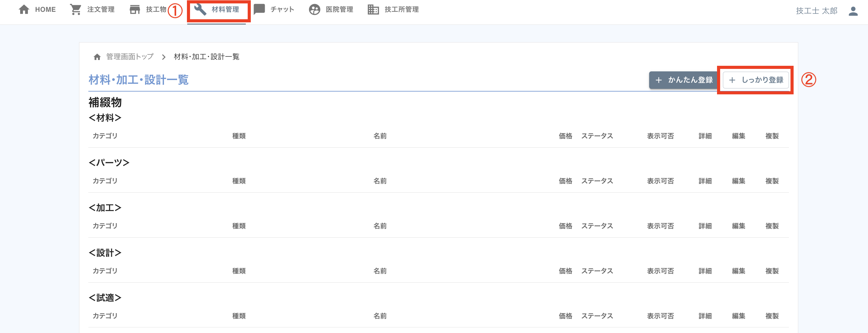Switch to the チャット menu item
The height and width of the screenshot is (333, 868).
(282, 9)
